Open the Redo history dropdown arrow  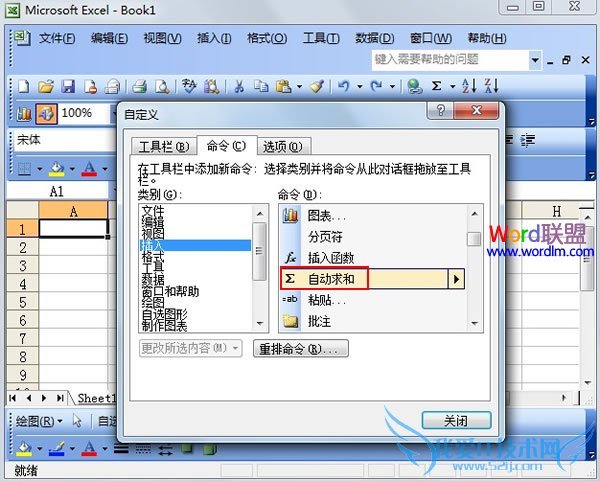click(x=392, y=86)
